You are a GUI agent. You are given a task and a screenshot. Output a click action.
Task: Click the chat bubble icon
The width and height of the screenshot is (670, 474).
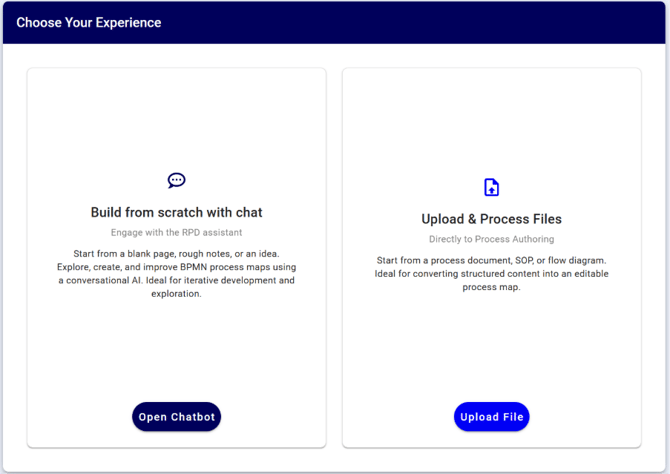tap(176, 181)
